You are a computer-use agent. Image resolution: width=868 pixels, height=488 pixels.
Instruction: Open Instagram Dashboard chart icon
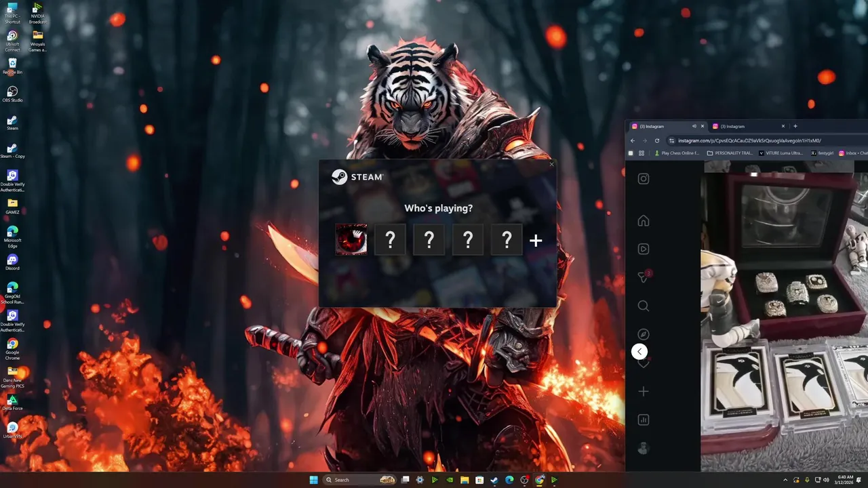(x=644, y=420)
